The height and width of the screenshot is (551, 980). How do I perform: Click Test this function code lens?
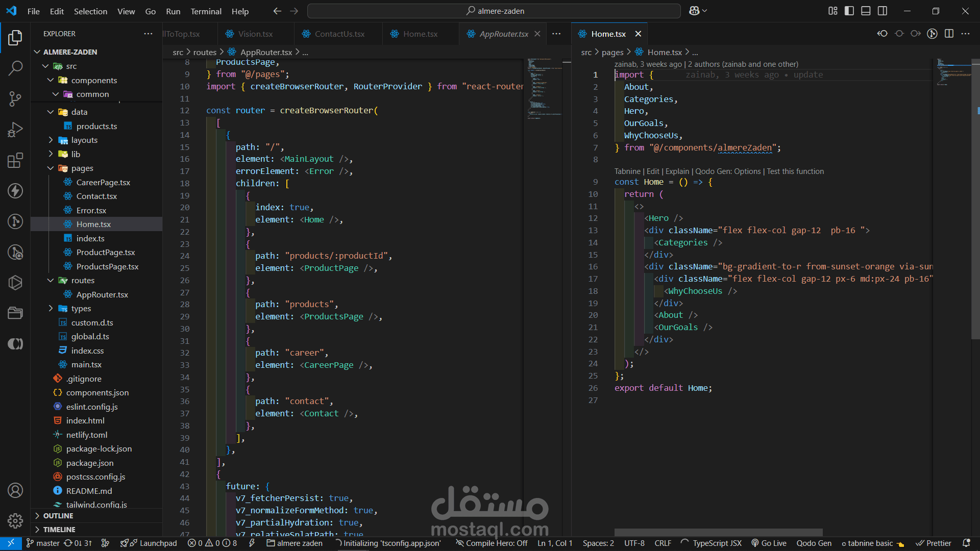[x=795, y=171]
